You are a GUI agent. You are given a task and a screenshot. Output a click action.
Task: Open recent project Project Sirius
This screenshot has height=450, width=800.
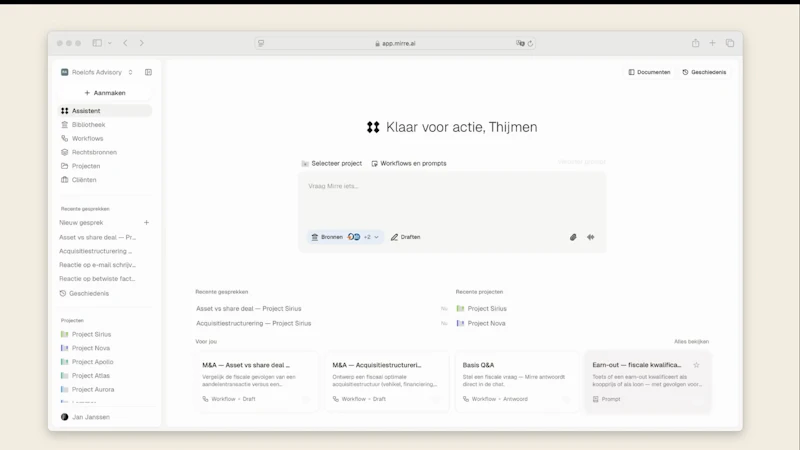(482, 309)
